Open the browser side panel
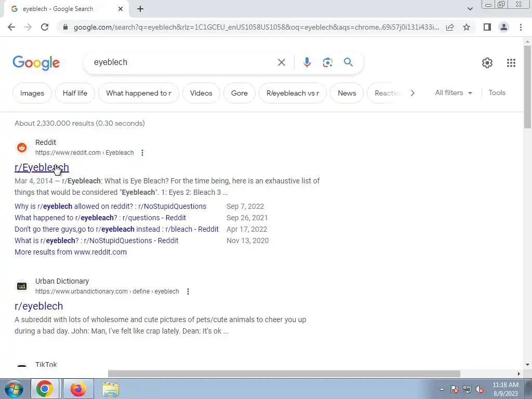 coord(487,27)
